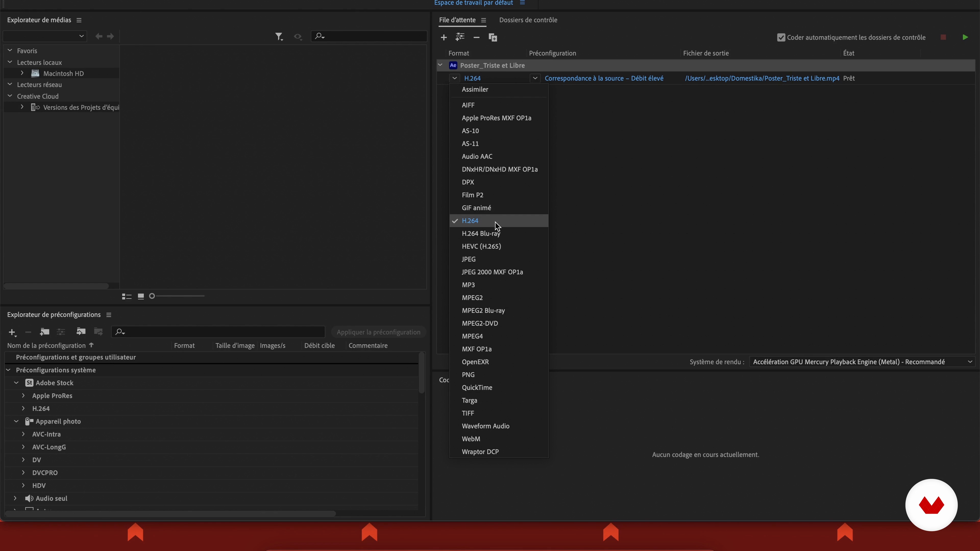Open the File d'attente panel menu icon

click(483, 20)
